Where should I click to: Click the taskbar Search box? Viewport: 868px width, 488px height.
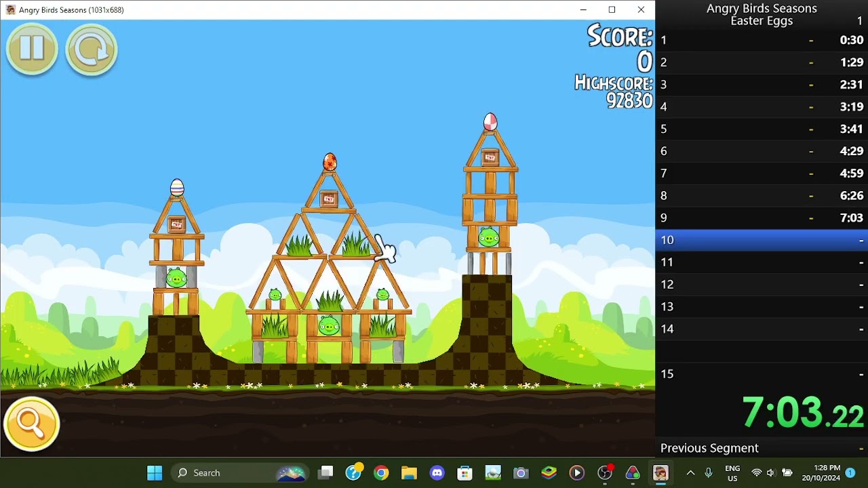pos(239,473)
